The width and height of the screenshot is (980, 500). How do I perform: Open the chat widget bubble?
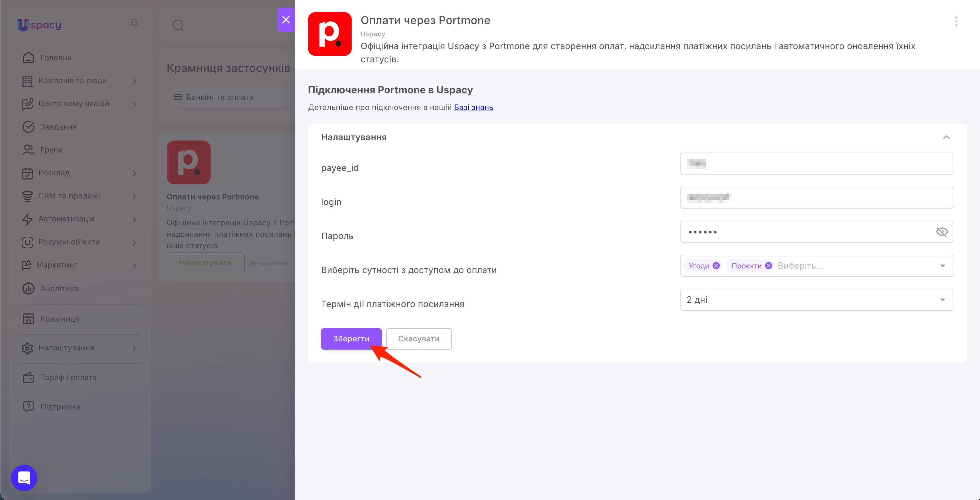24,477
